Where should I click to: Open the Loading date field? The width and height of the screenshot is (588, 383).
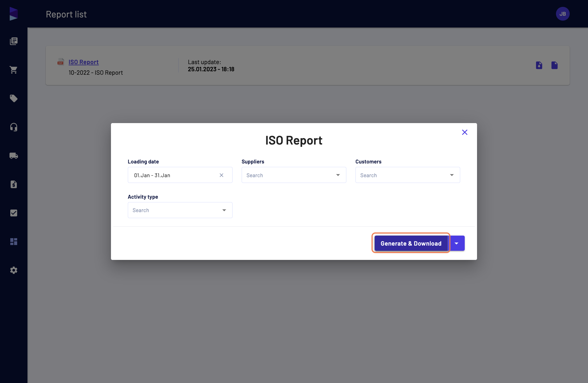(180, 175)
